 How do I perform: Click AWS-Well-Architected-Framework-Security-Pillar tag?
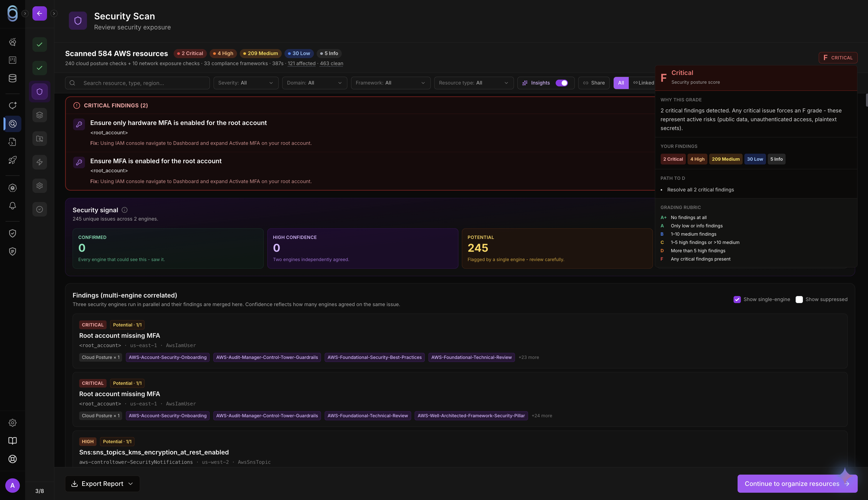[471, 415]
